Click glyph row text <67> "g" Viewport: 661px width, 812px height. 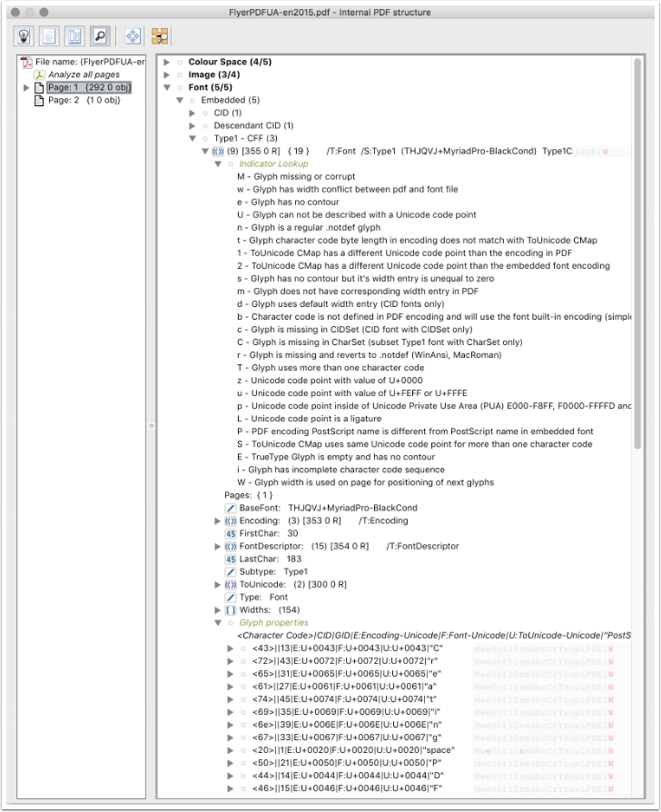[x=346, y=738]
